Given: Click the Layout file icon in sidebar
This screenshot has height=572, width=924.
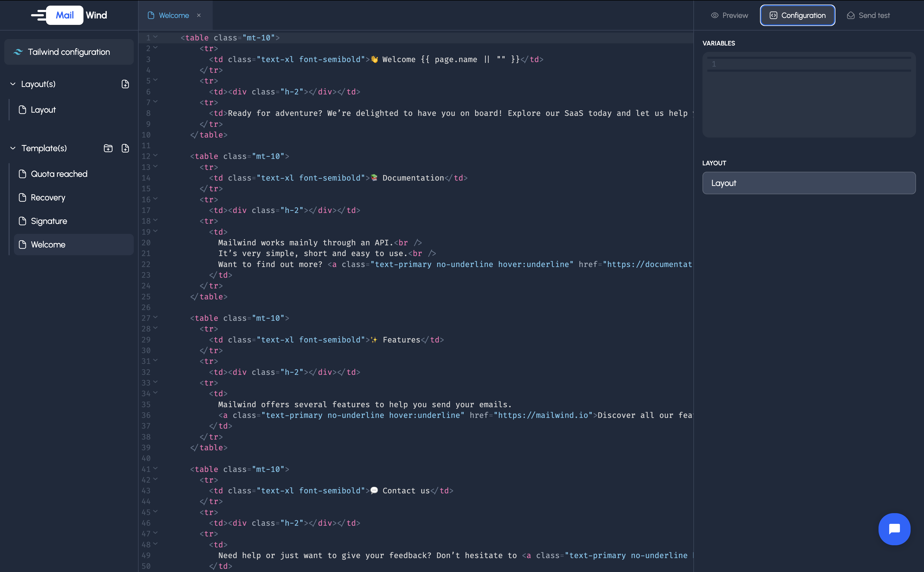Looking at the screenshot, I should pos(22,110).
